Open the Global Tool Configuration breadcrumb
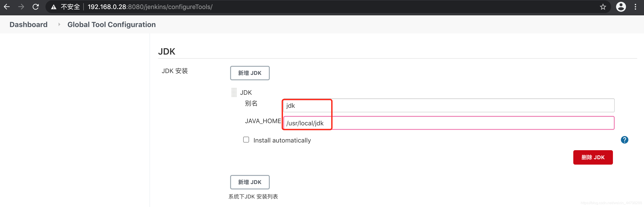Image resolution: width=644 pixels, height=207 pixels. [111, 25]
